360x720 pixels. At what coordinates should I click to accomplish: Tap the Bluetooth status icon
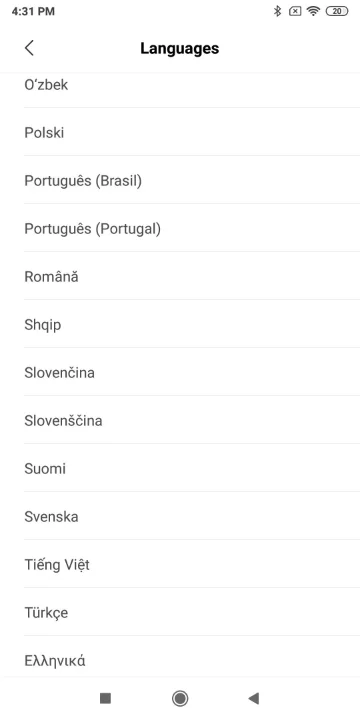[x=277, y=11]
